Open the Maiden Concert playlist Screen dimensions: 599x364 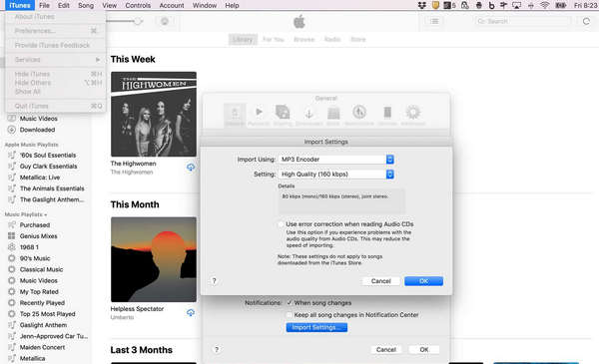(x=42, y=347)
